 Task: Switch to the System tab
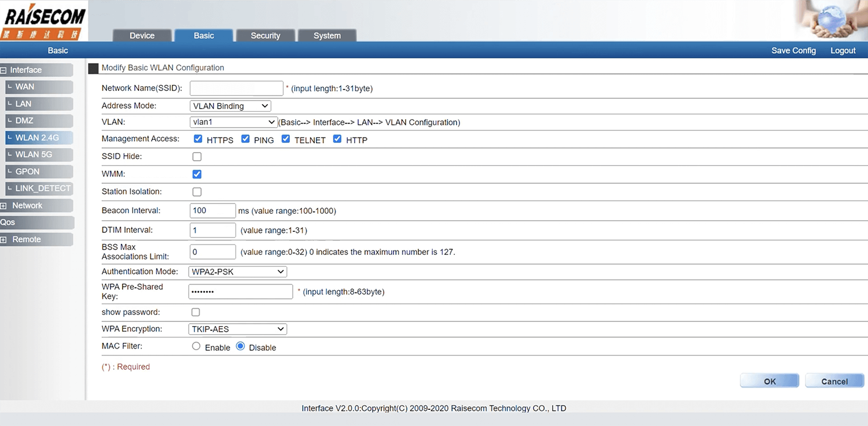coord(327,36)
